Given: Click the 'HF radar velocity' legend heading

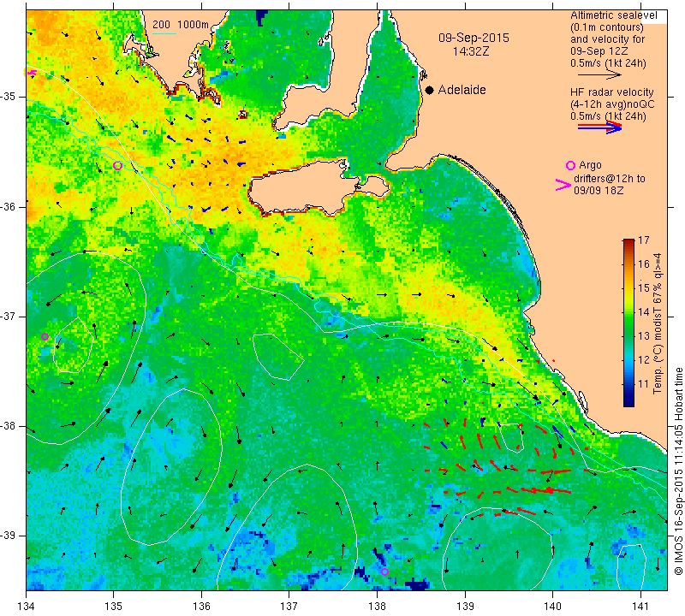Looking at the screenshot, I should [x=611, y=92].
